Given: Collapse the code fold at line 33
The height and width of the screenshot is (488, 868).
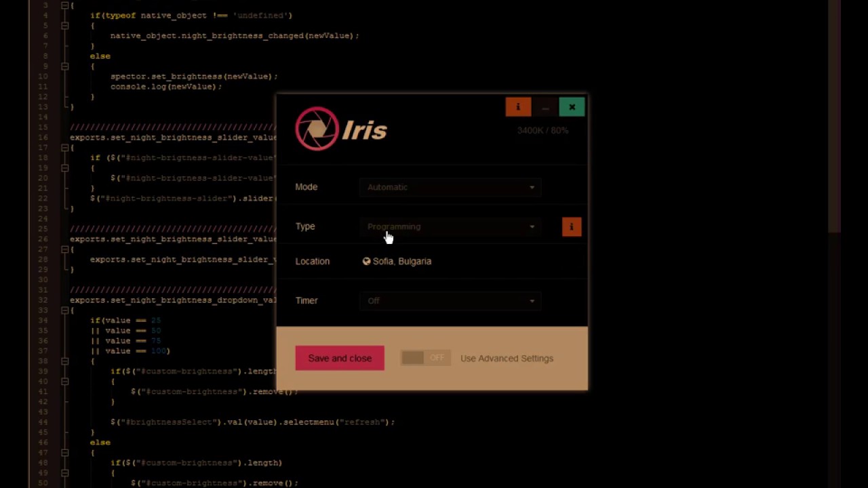Looking at the screenshot, I should (65, 310).
